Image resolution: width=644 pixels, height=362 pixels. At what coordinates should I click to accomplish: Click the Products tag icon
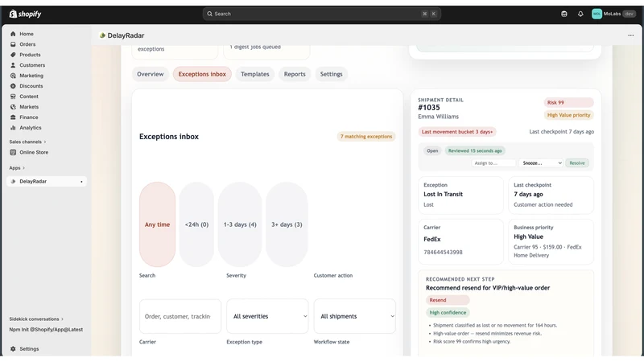tap(13, 55)
